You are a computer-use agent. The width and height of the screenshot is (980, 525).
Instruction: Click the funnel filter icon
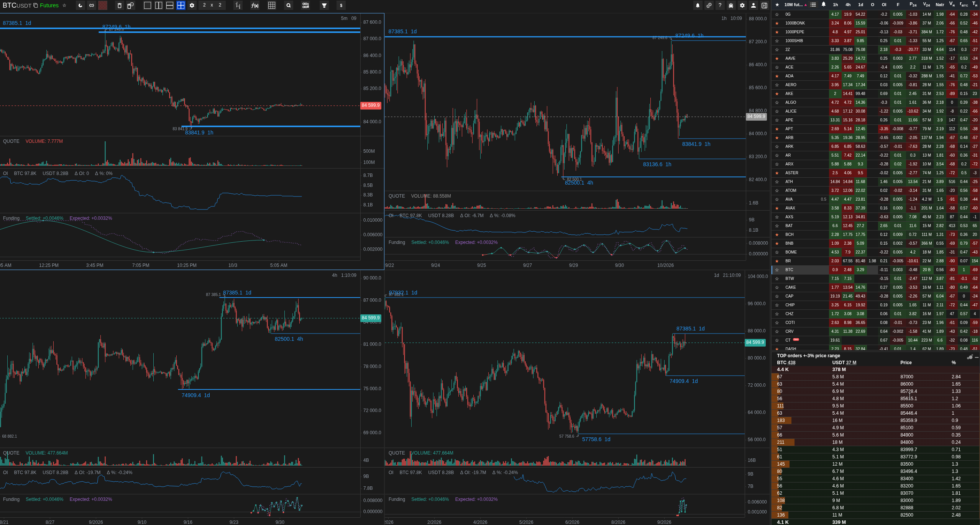click(324, 5)
